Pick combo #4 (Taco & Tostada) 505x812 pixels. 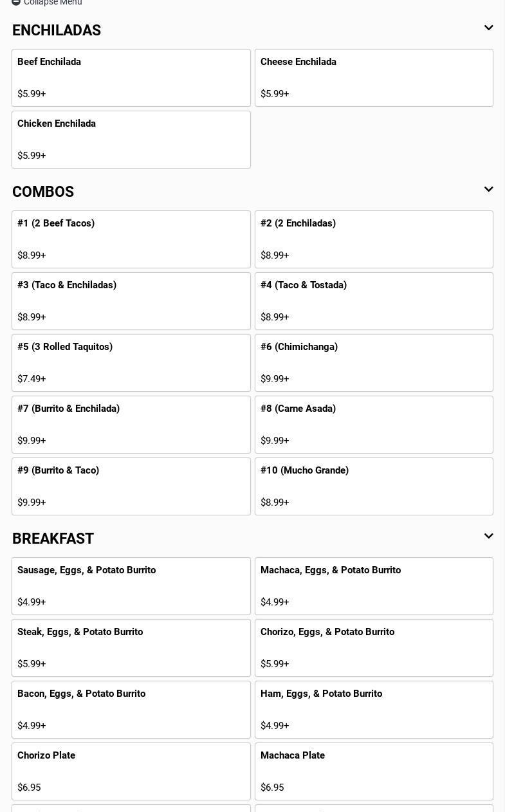click(x=374, y=301)
